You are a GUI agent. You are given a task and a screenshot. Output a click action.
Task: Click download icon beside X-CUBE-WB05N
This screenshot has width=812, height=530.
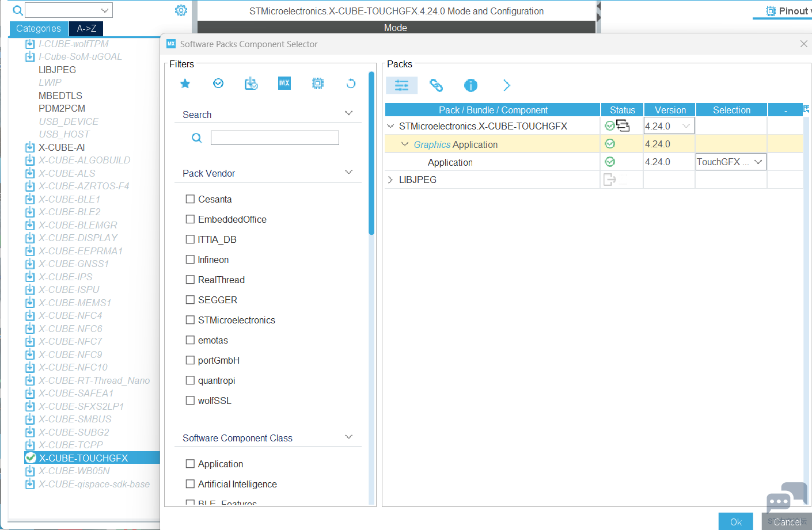(x=30, y=471)
